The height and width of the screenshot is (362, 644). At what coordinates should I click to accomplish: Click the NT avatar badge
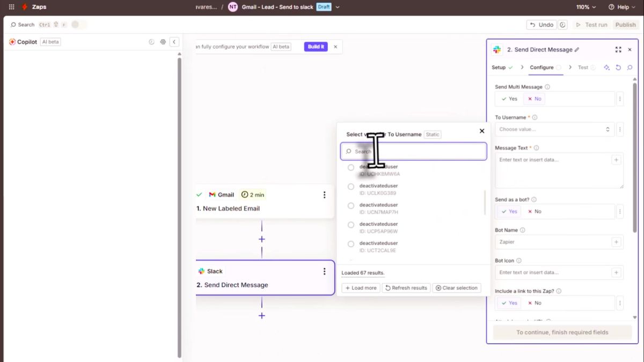(x=232, y=7)
